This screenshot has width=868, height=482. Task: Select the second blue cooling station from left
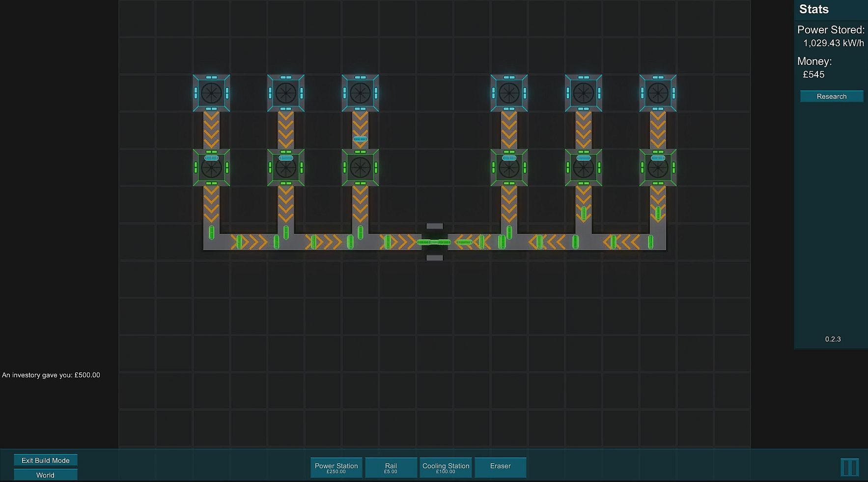(x=285, y=93)
